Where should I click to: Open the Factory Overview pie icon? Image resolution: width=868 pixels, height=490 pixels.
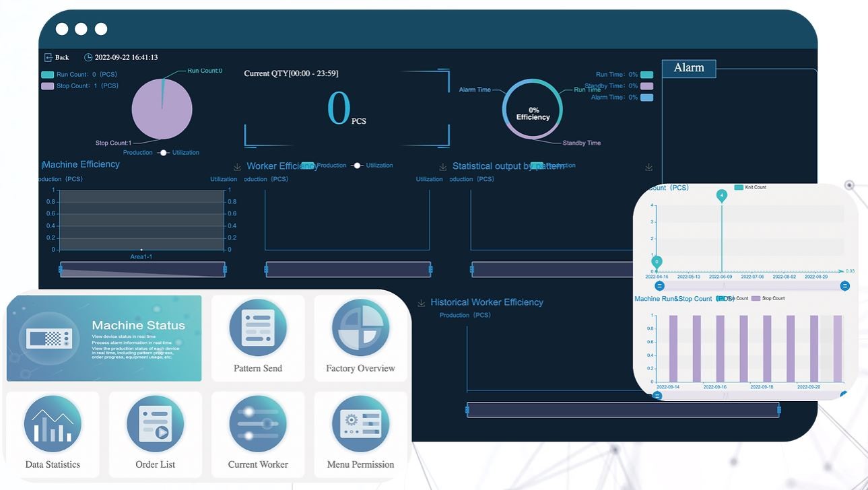pos(360,328)
